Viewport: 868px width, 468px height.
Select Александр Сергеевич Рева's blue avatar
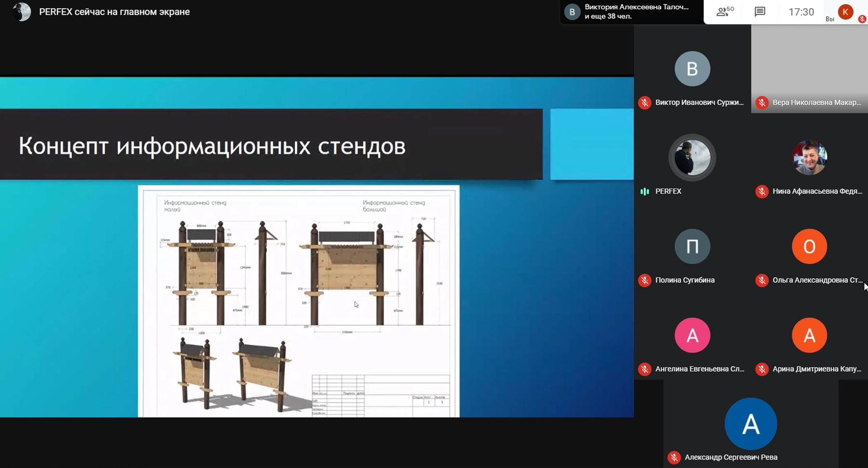coord(750,424)
